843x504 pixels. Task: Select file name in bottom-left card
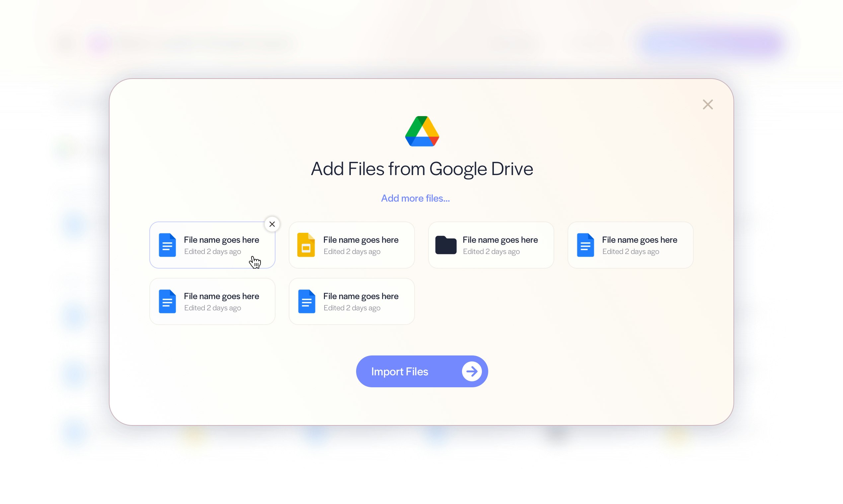pos(221,296)
